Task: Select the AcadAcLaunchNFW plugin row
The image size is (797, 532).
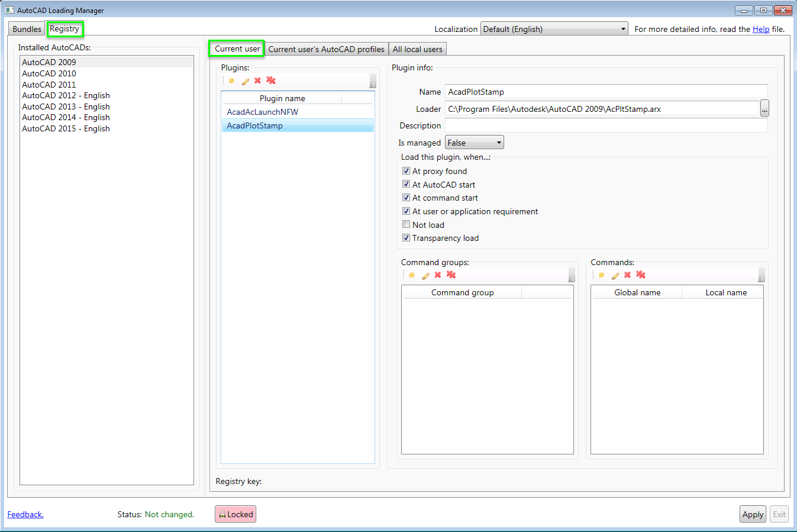Action: [298, 112]
